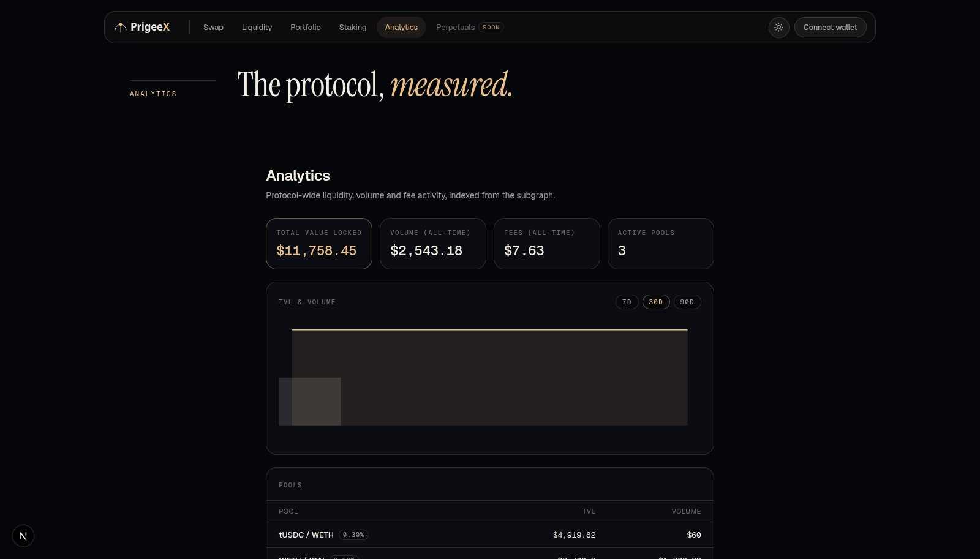Open the tUSDC / WETH pool row
The width and height of the screenshot is (980, 559).
click(490, 535)
